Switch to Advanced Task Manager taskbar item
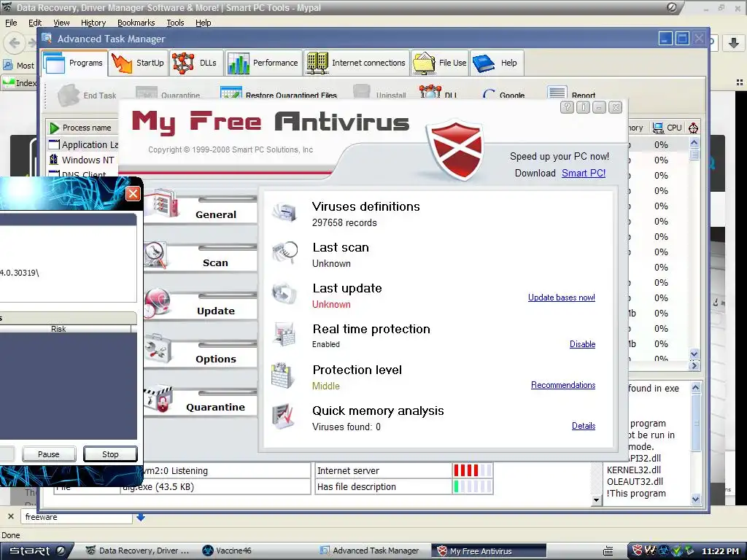The width and height of the screenshot is (747, 560). (370, 551)
